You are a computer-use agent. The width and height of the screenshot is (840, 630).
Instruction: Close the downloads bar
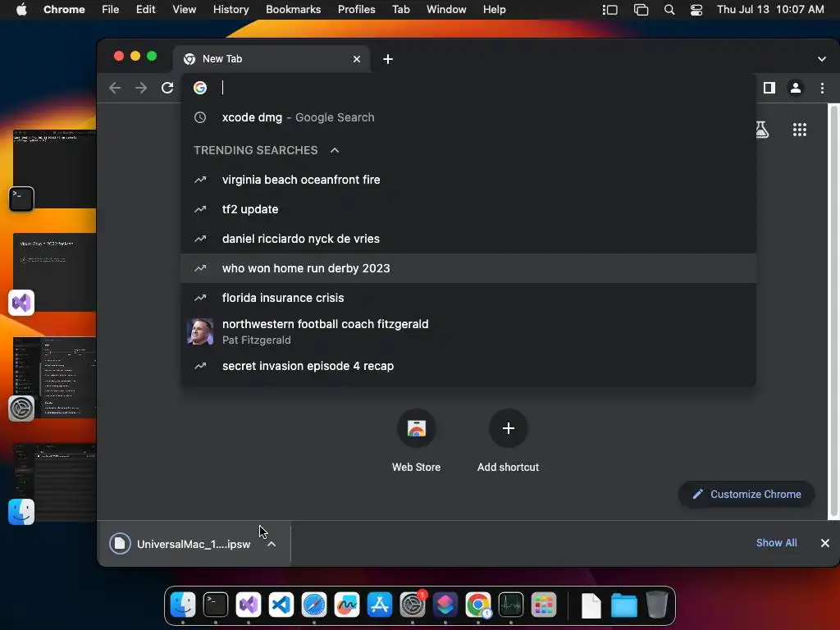point(825,543)
